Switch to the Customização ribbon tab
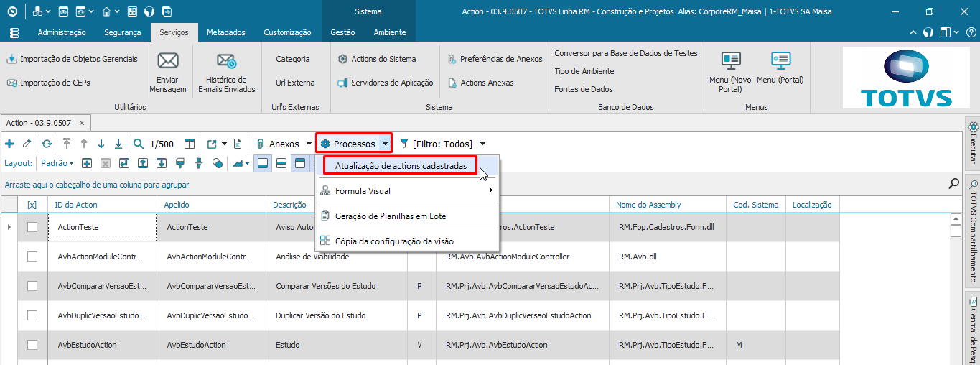The width and height of the screenshot is (980, 365). pos(287,32)
